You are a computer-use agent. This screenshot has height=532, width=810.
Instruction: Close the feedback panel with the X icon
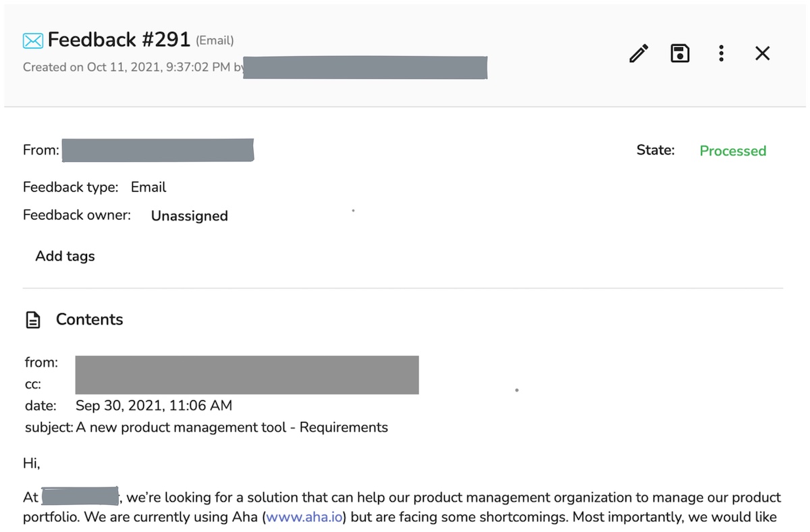click(x=762, y=53)
